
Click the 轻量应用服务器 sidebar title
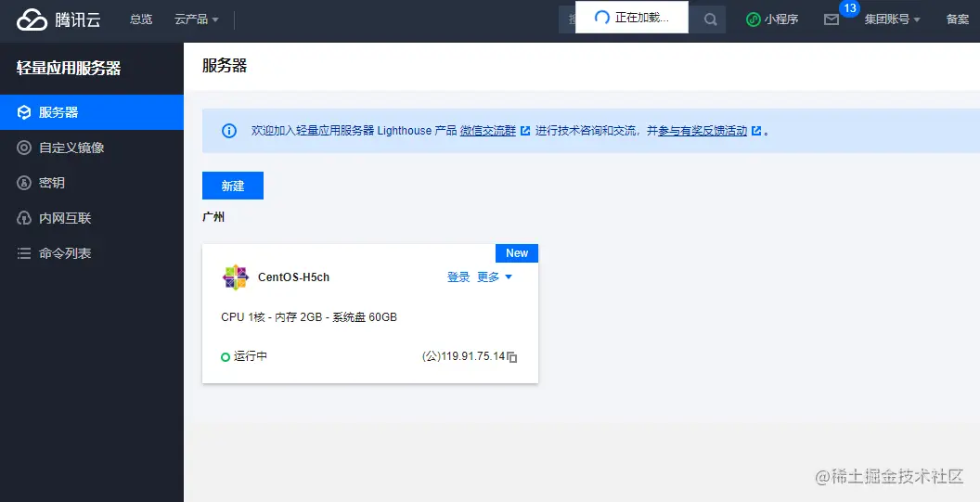click(x=69, y=68)
